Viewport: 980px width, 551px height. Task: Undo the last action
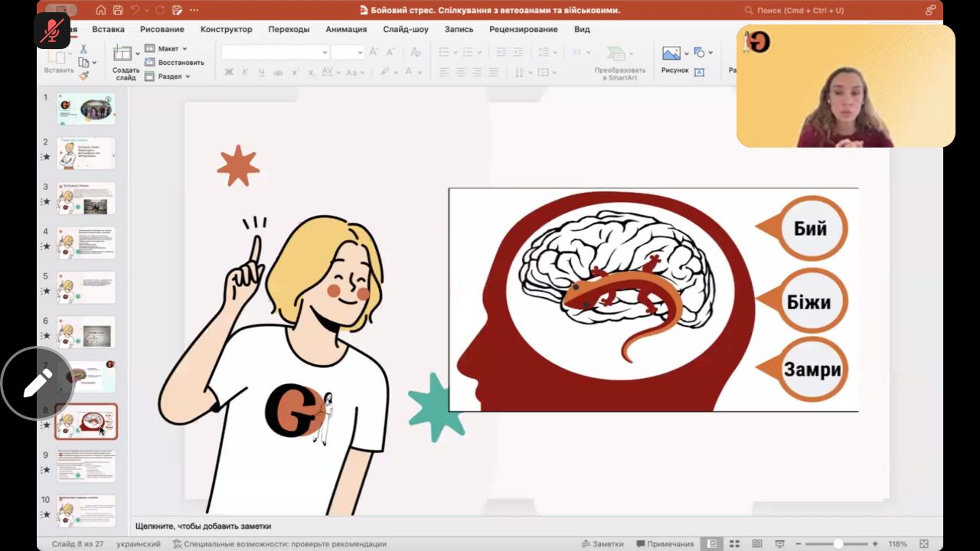tap(136, 10)
